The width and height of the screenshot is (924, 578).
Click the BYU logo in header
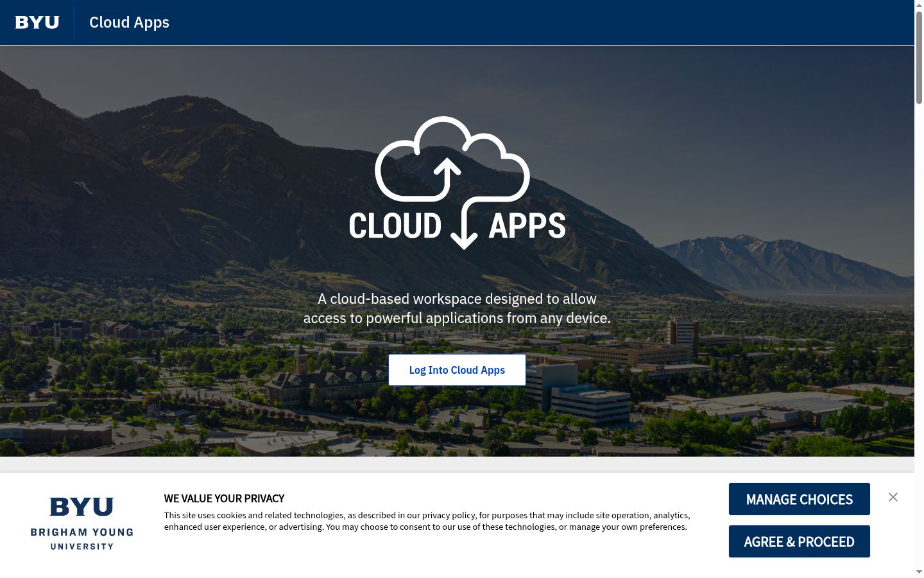click(x=37, y=22)
